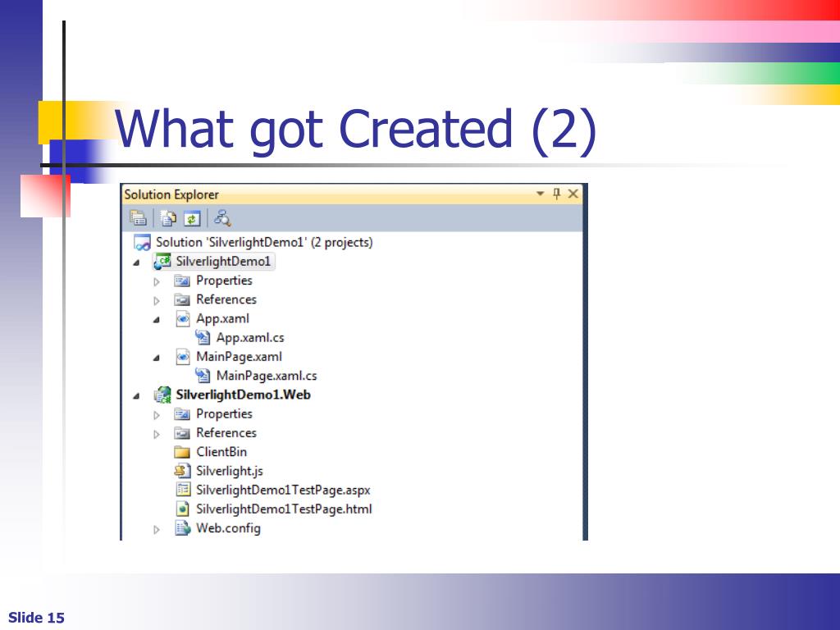Click the SilverlightDemo1TestPage.html file icon
The width and height of the screenshot is (840, 630).
coord(183,509)
